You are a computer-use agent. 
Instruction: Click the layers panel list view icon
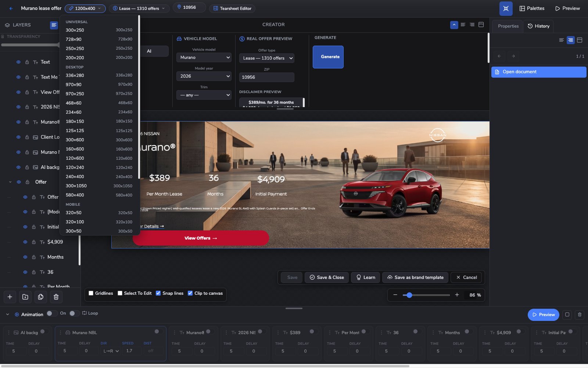click(54, 25)
